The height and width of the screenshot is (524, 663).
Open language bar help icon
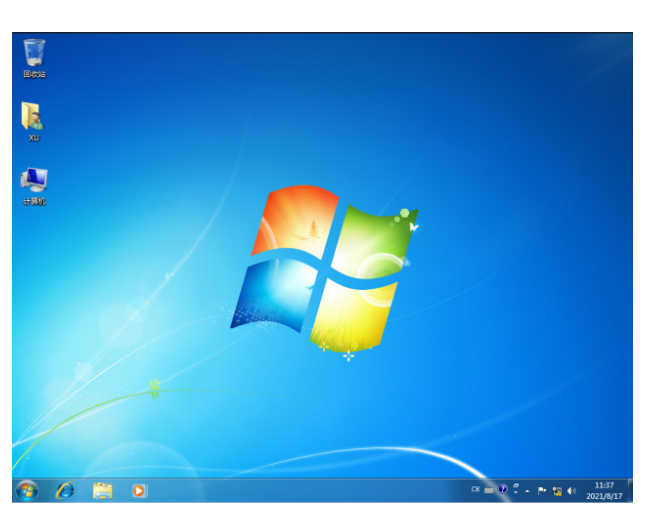coord(502,489)
